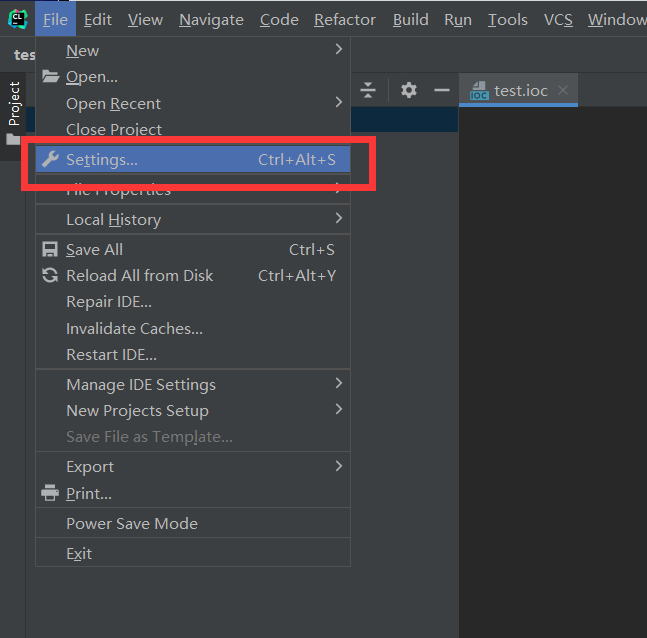Click the CLion application logo icon
The width and height of the screenshot is (647, 638).
(18, 19)
